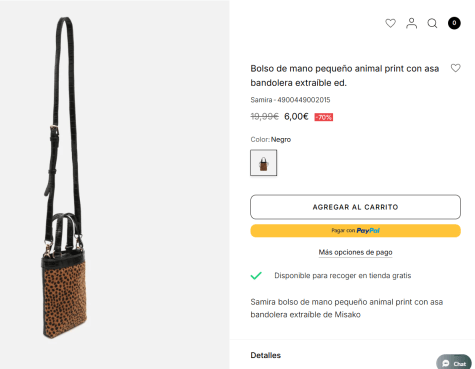The height and width of the screenshot is (369, 475).
Task: Click the Samira reference number text
Action: 290,100
